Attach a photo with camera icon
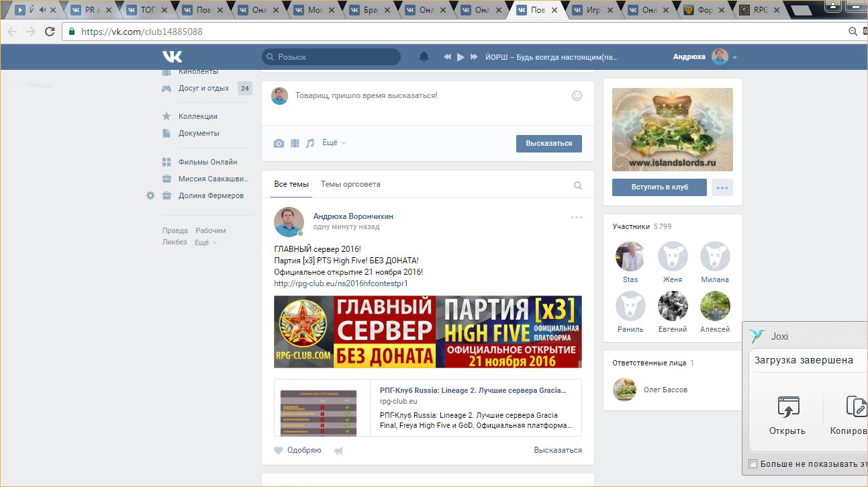Screen dimensions: 868x487 pyautogui.click(x=279, y=143)
